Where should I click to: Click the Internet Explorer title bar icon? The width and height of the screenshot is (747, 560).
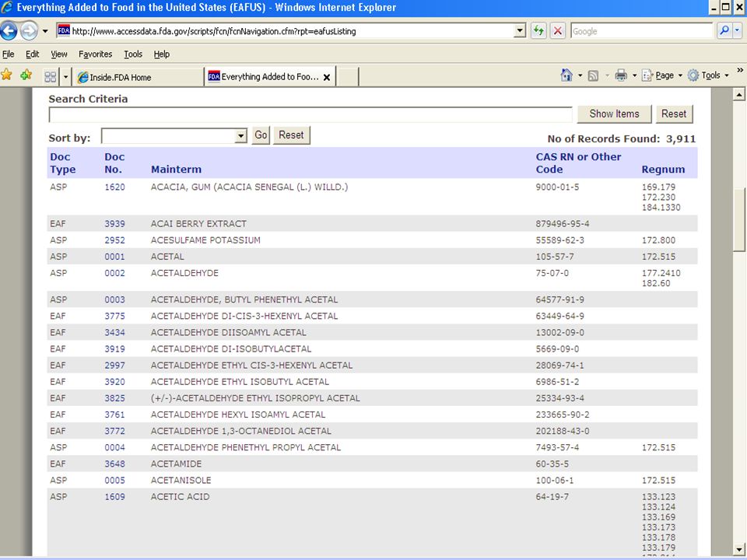tap(7, 7)
